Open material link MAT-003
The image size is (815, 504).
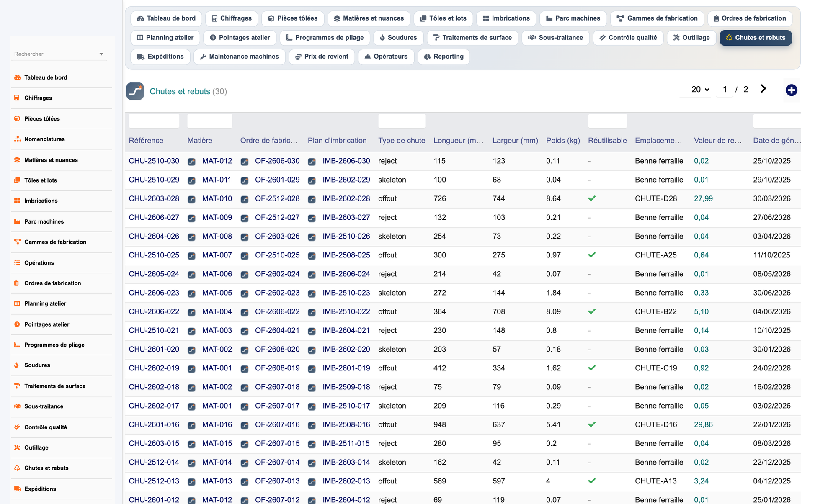217,330
